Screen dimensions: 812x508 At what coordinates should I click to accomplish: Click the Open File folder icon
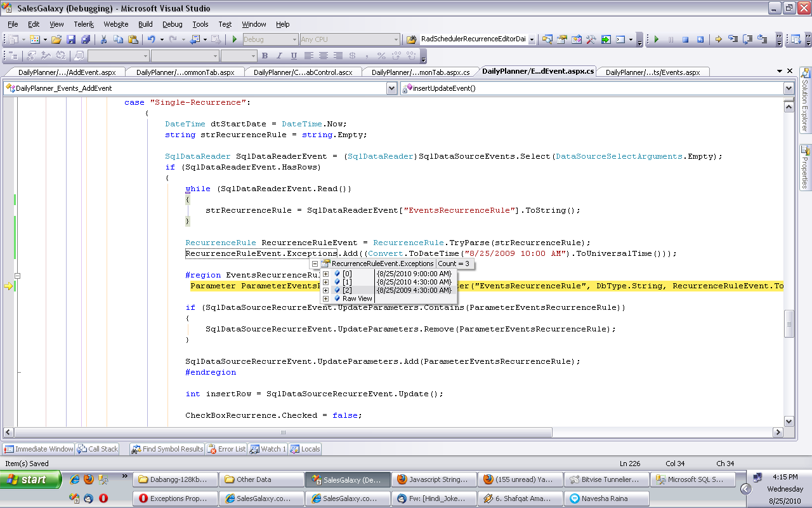56,39
